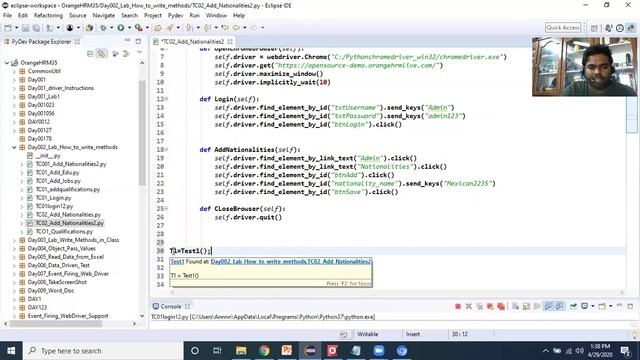This screenshot has width=640, height=360.
Task: Click Pin Console icon
Action: coord(573,307)
